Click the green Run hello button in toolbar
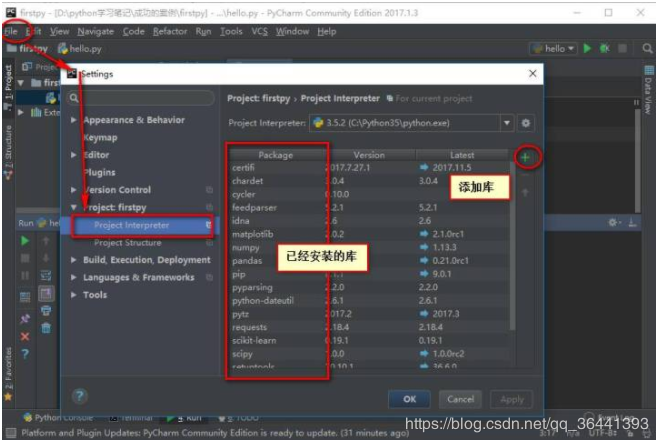659x443 pixels. [x=587, y=49]
